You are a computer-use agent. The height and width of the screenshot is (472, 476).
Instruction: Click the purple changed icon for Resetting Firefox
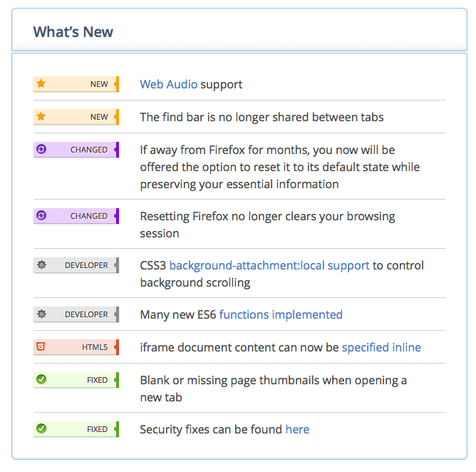tap(41, 215)
